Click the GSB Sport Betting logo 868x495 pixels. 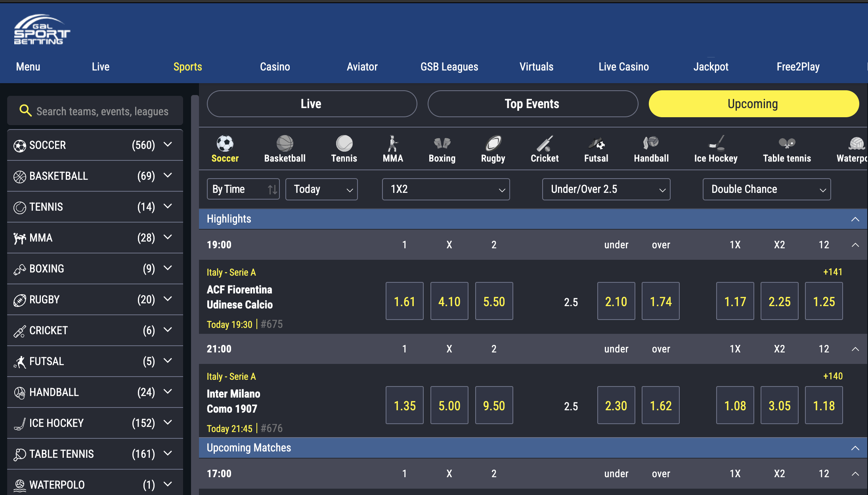[x=42, y=30]
